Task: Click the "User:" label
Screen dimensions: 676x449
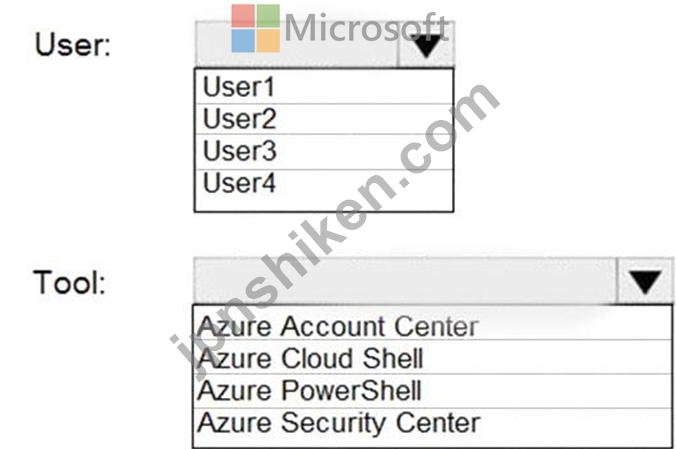Action: point(73,46)
